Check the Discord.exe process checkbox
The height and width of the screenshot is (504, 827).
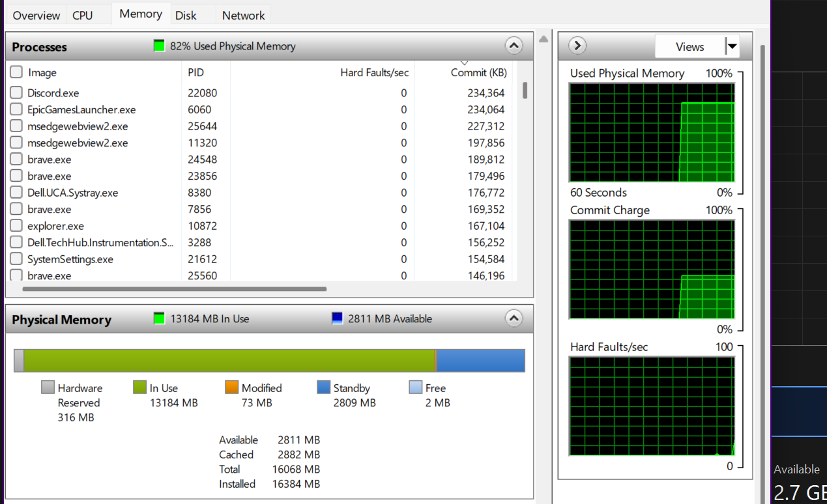point(16,93)
